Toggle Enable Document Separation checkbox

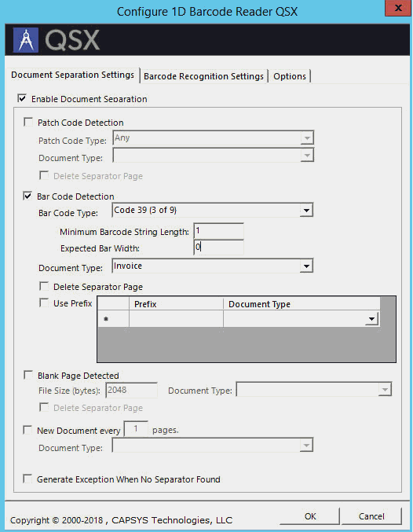click(22, 99)
